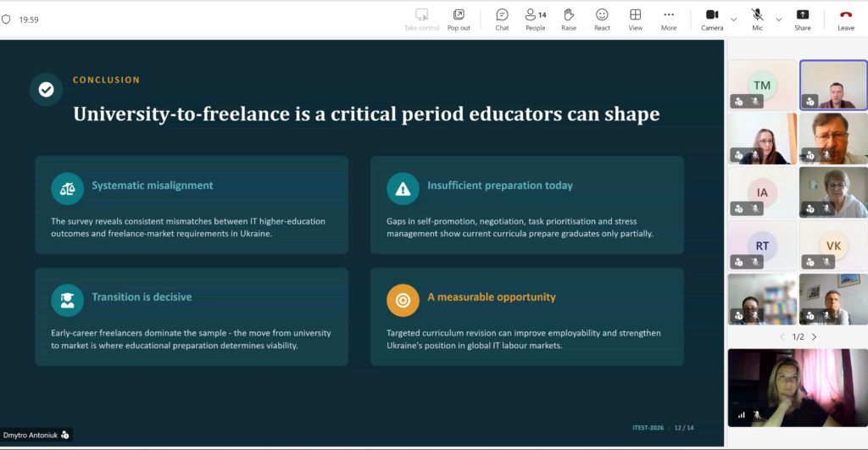Click the shield security icon next to the timer
868x450 pixels.
pyautogui.click(x=6, y=19)
